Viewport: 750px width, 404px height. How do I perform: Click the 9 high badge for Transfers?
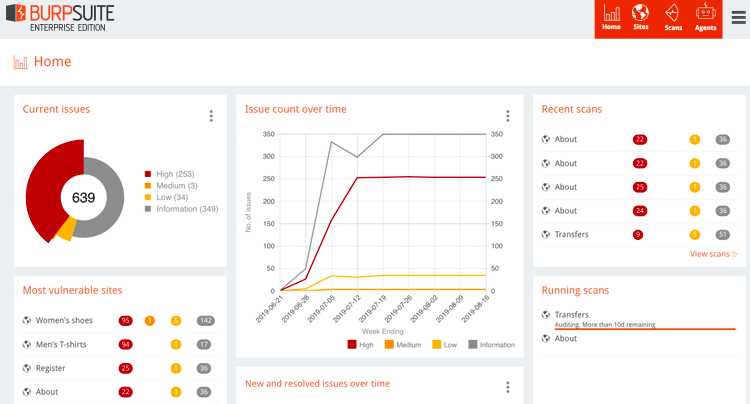click(x=638, y=235)
